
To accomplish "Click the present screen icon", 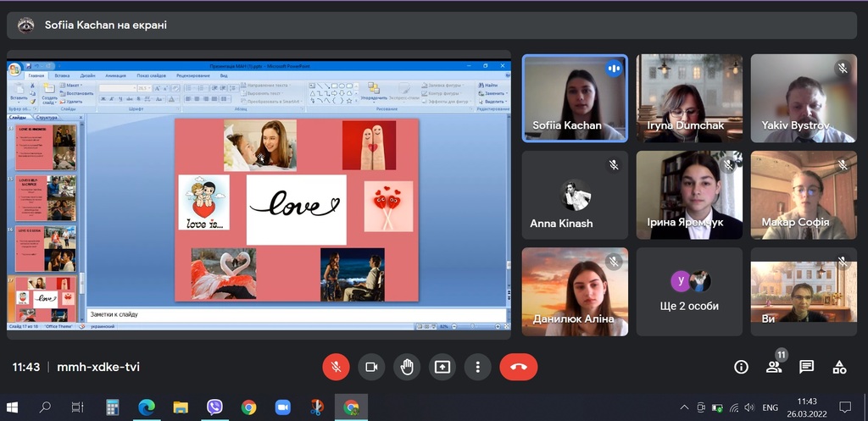I will pyautogui.click(x=442, y=367).
